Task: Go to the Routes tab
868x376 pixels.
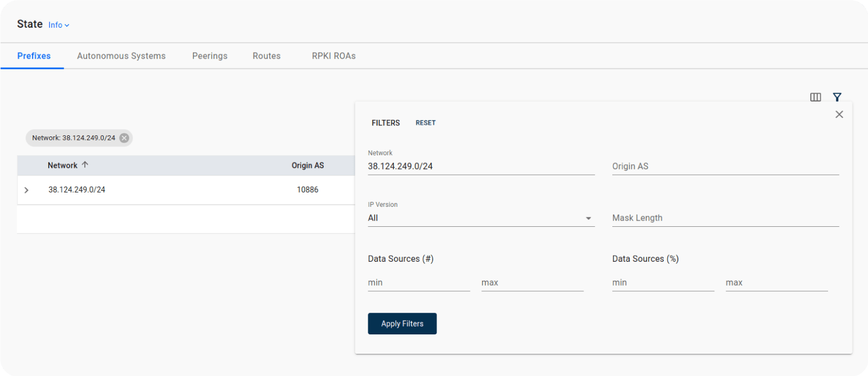Action: [x=266, y=56]
